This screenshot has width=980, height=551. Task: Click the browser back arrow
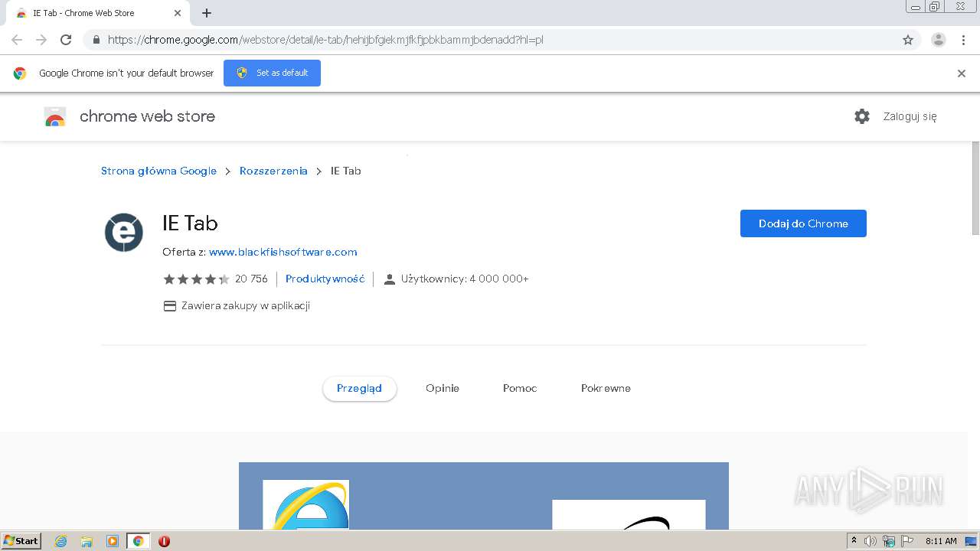pos(17,40)
